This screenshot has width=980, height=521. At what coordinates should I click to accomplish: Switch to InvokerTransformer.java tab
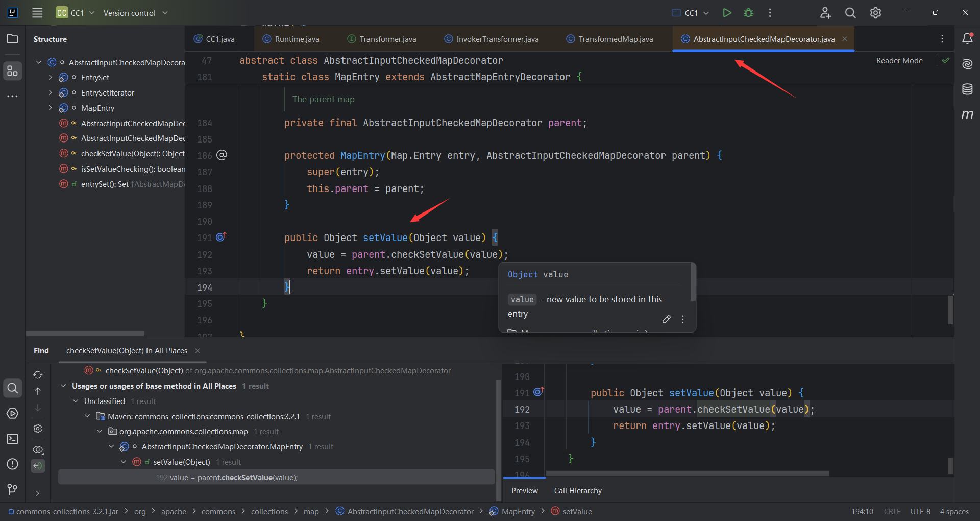point(492,39)
